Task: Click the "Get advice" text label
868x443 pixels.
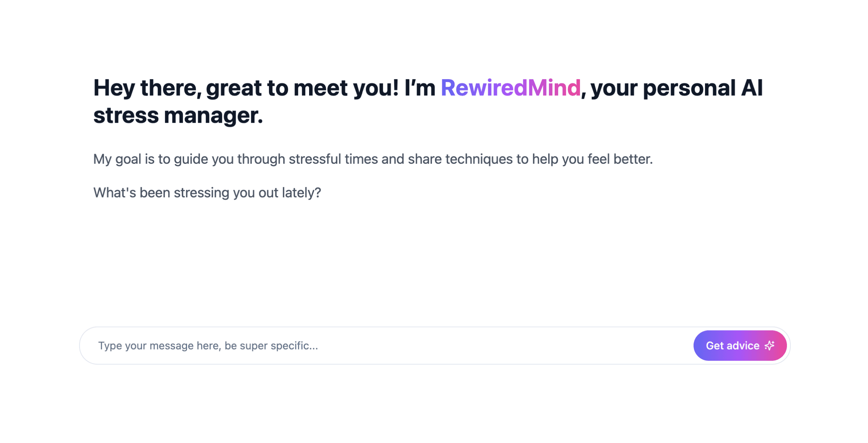Action: click(x=732, y=345)
